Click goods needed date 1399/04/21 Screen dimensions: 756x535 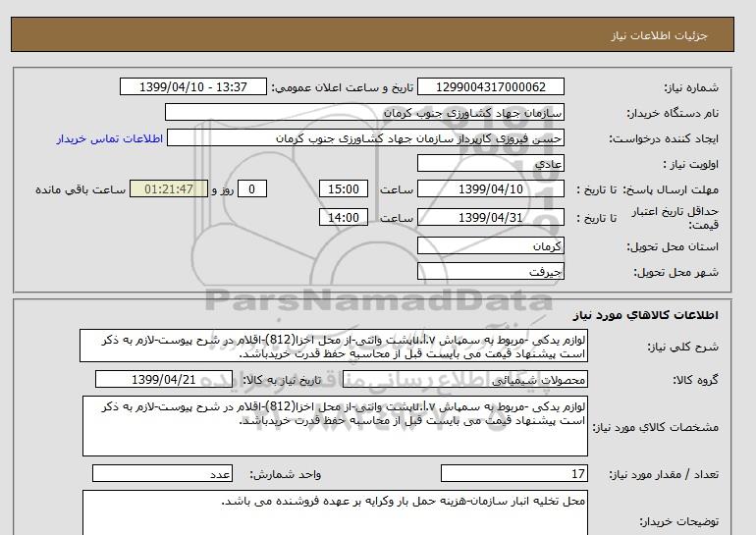pyautogui.click(x=164, y=379)
